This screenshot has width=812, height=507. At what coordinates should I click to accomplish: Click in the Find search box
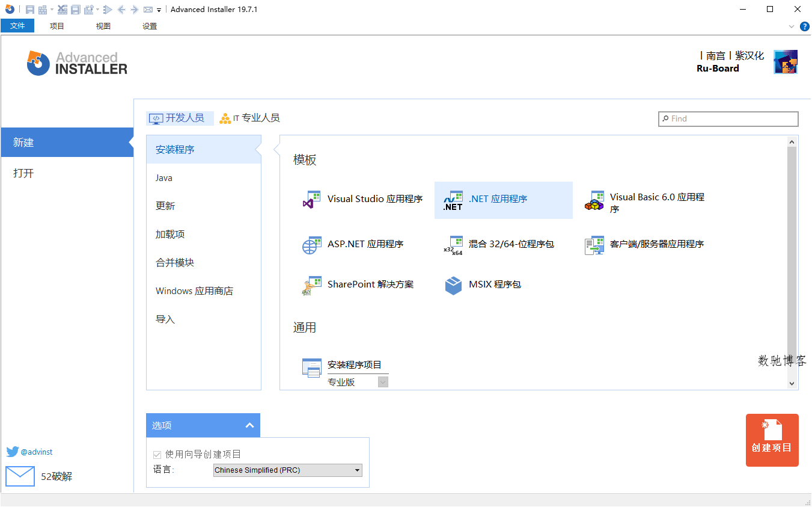728,118
